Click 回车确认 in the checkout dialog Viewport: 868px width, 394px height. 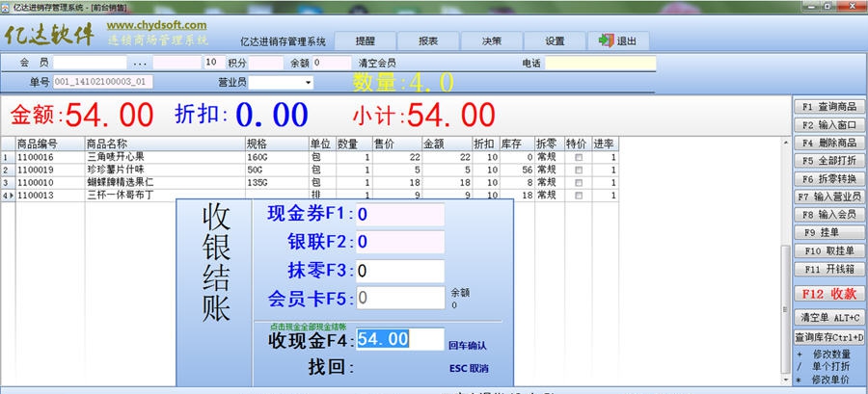point(467,346)
